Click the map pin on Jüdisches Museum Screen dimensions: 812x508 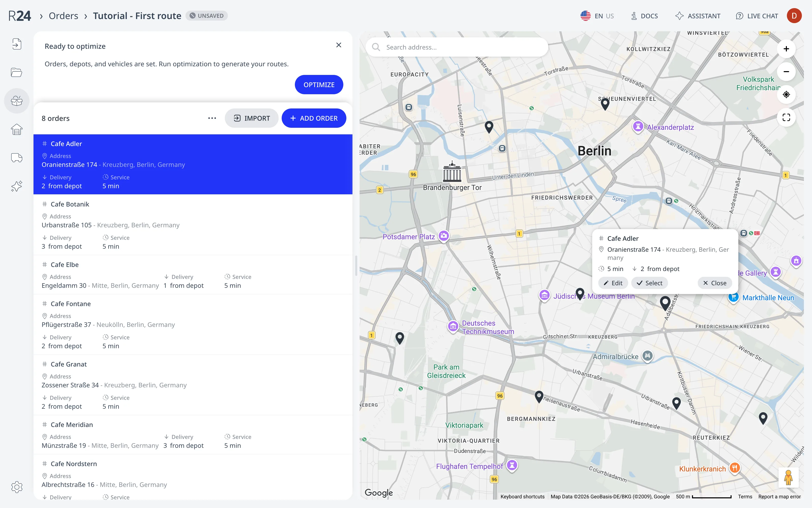coord(580,294)
